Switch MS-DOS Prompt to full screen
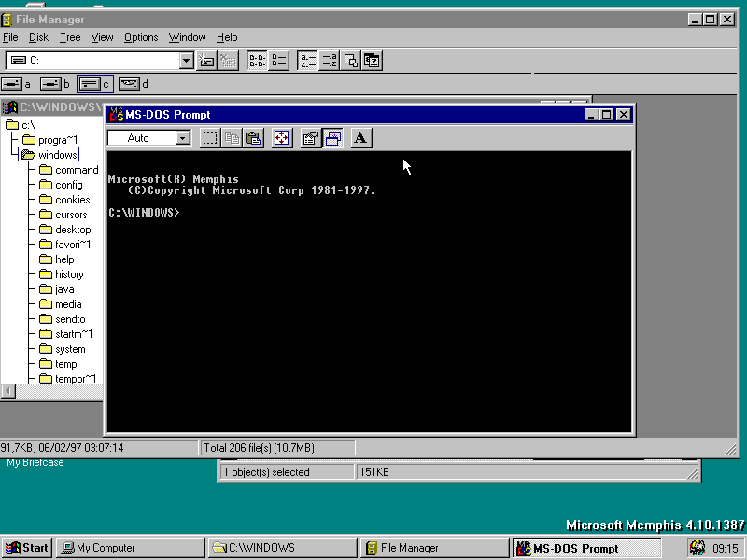The image size is (747, 560). point(281,138)
